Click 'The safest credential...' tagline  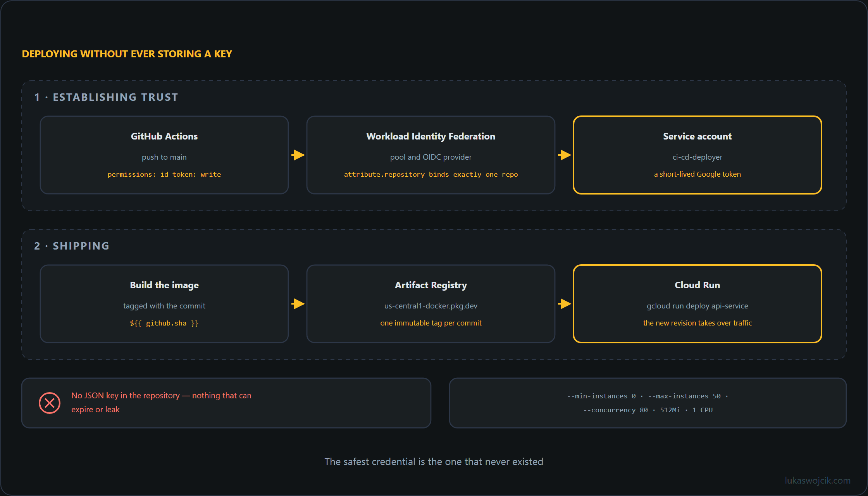[x=434, y=462]
